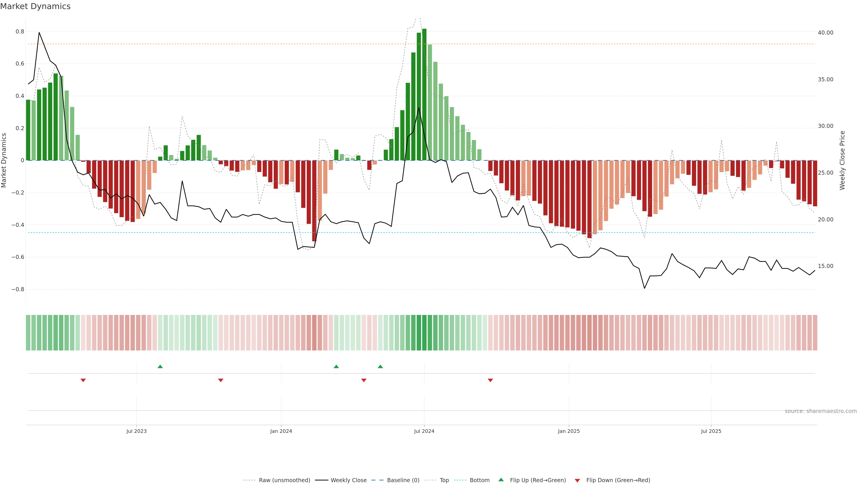Click the Weekly Close Price axis title
The height and width of the screenshot is (488, 868).
tap(842, 160)
